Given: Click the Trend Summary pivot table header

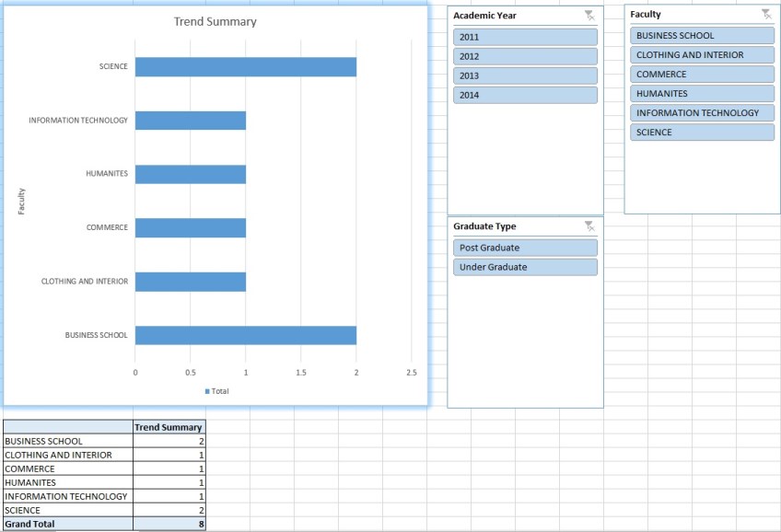Looking at the screenshot, I should [169, 427].
